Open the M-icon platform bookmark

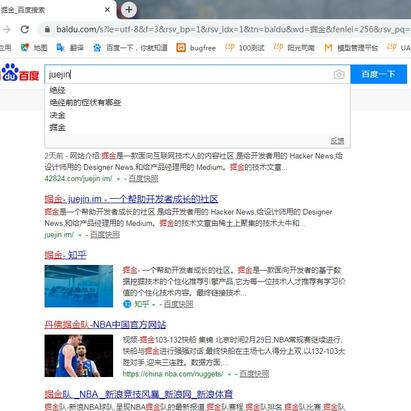(351, 48)
